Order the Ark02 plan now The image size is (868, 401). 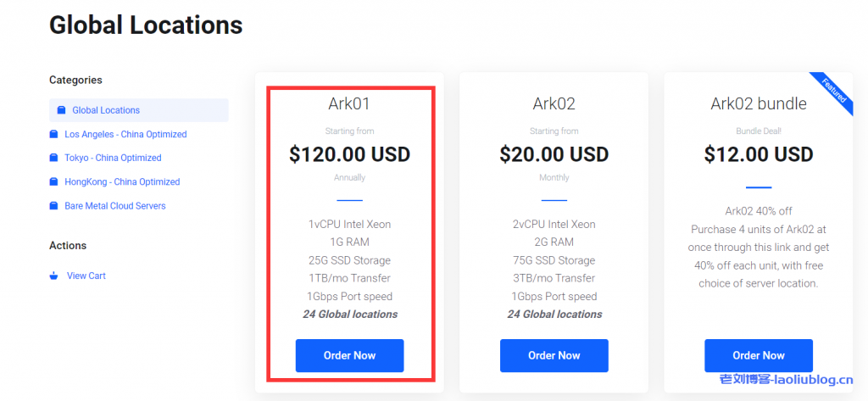coord(554,355)
